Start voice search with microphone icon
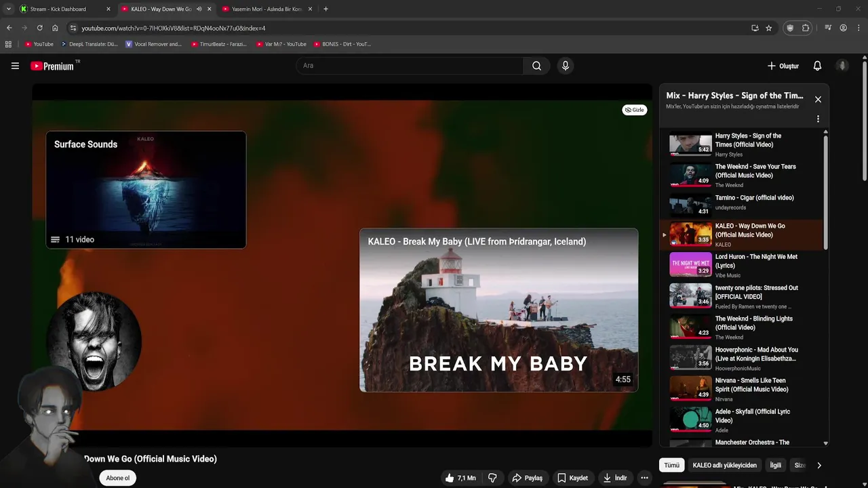This screenshot has width=868, height=488. pyautogui.click(x=565, y=66)
